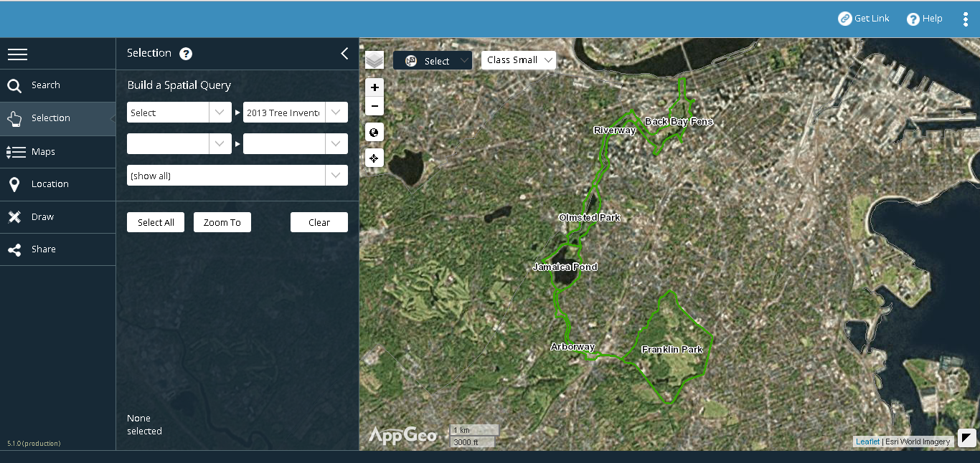Collapse the Selection panel with arrow
The width and height of the screenshot is (980, 463).
pos(344,54)
